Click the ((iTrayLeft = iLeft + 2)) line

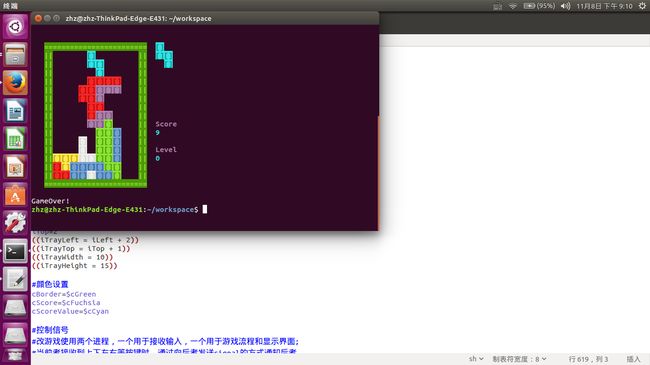85,240
